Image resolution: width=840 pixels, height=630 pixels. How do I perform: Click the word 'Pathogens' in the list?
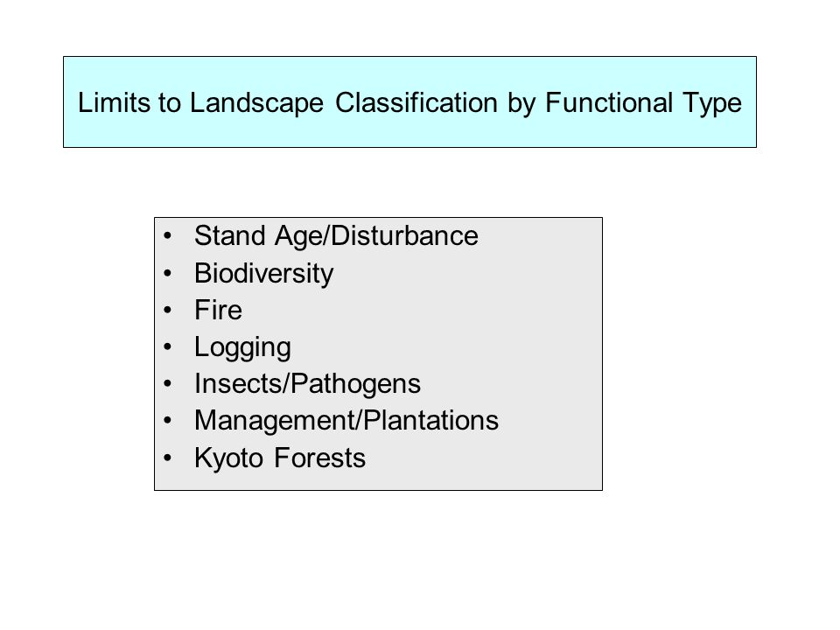(357, 385)
